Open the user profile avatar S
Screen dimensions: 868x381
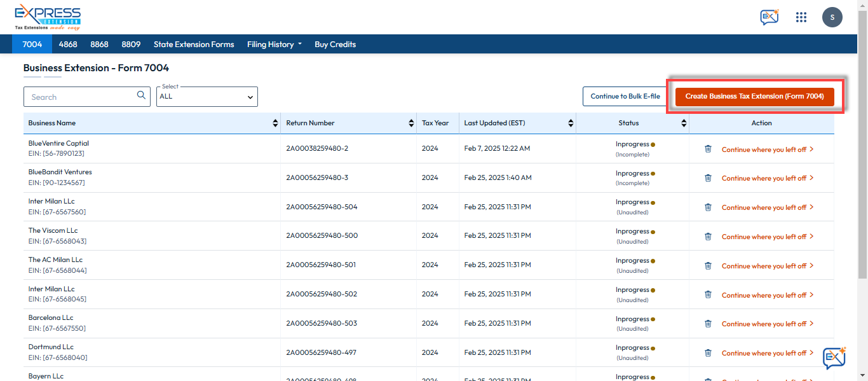click(832, 17)
